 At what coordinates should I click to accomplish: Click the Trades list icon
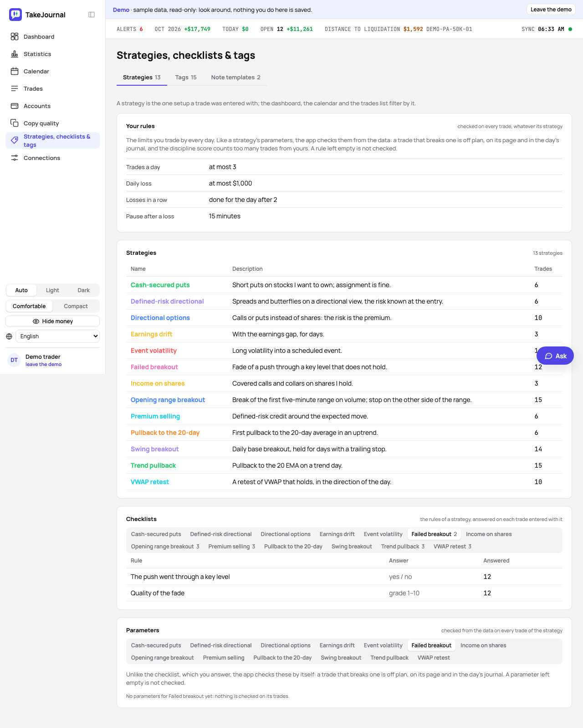click(x=15, y=88)
